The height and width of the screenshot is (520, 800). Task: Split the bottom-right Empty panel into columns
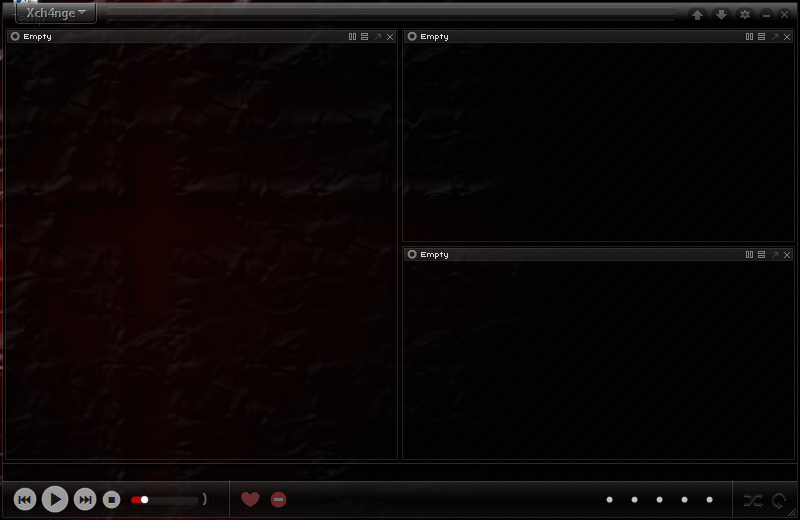click(x=749, y=255)
